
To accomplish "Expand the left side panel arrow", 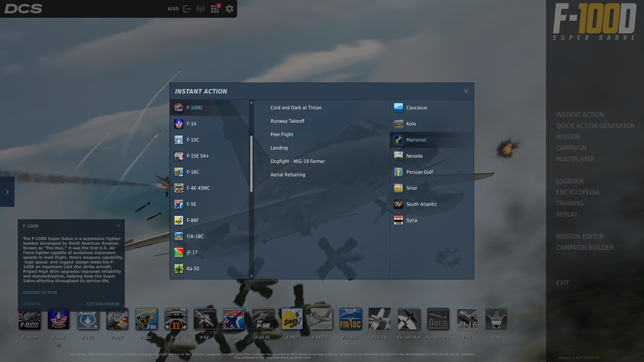I will point(7,192).
